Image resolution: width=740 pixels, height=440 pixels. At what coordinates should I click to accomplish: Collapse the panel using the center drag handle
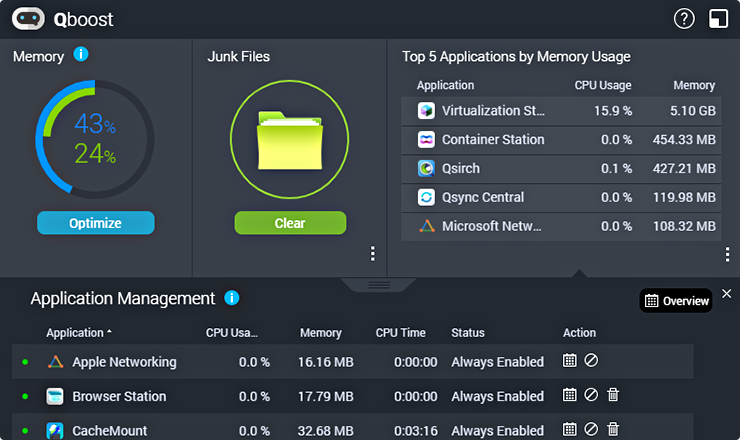[x=378, y=285]
